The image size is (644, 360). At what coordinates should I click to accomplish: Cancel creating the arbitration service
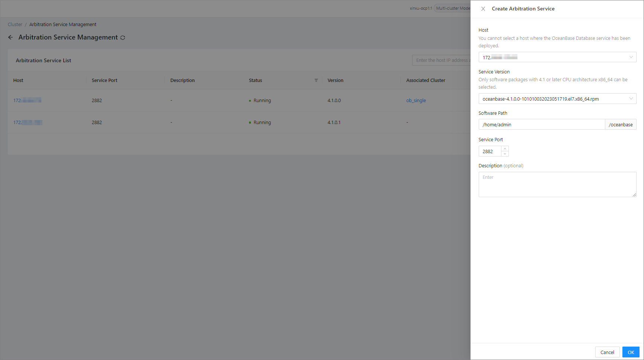pyautogui.click(x=607, y=352)
